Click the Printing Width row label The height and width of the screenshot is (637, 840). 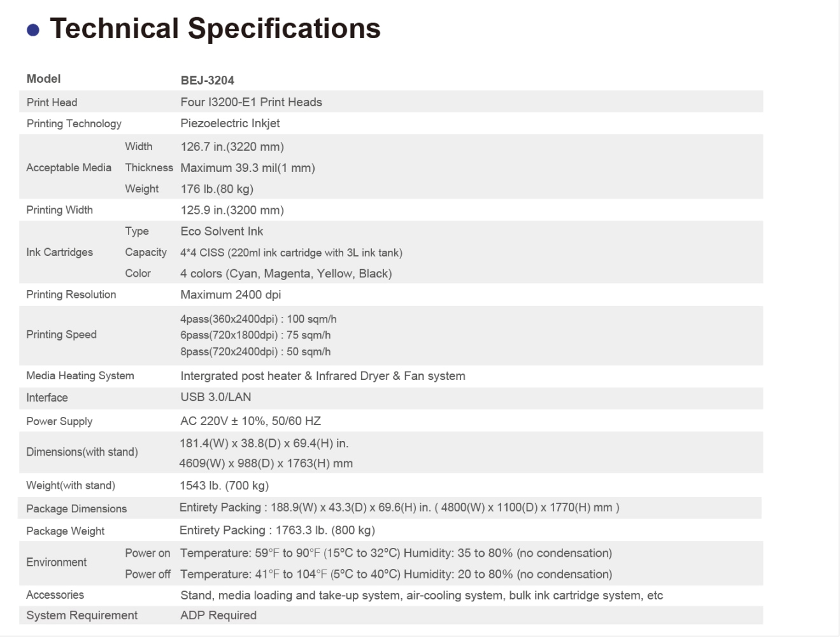tap(59, 210)
